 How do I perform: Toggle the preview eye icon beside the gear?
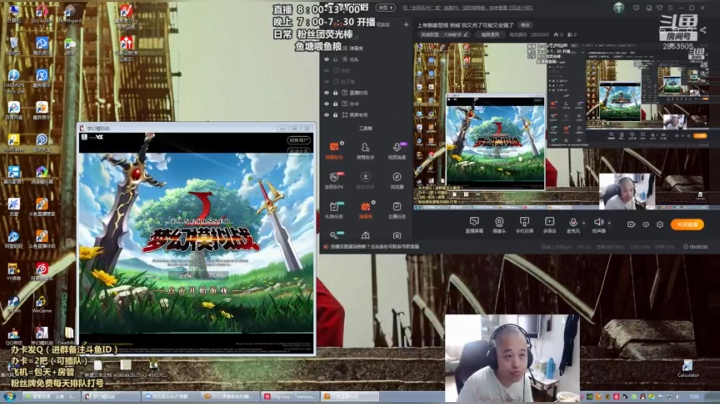(646, 224)
